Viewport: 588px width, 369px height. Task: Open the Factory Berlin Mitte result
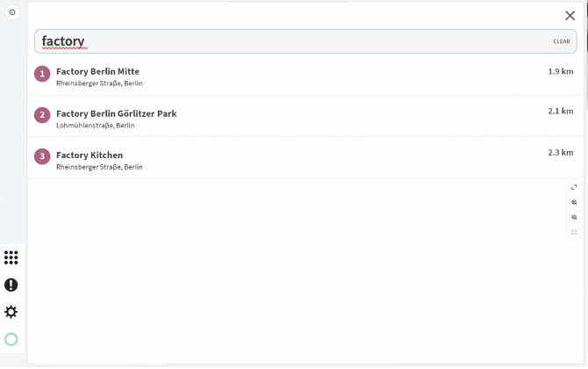coord(305,75)
